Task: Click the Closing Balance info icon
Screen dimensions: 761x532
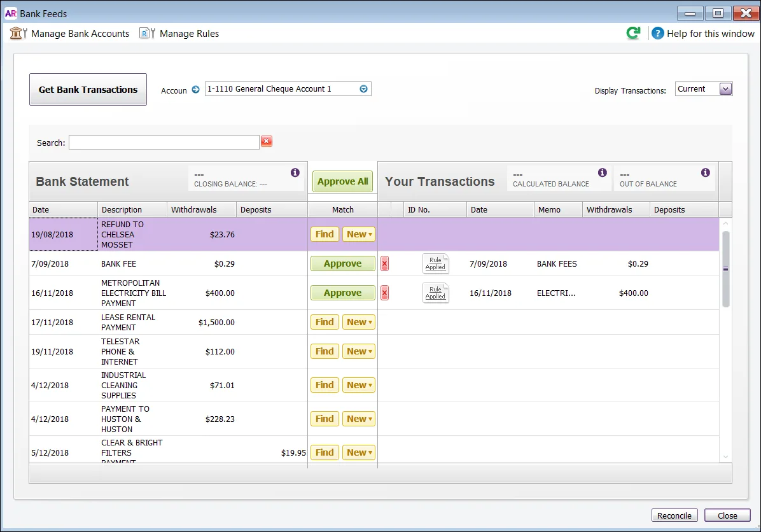Action: click(x=295, y=172)
